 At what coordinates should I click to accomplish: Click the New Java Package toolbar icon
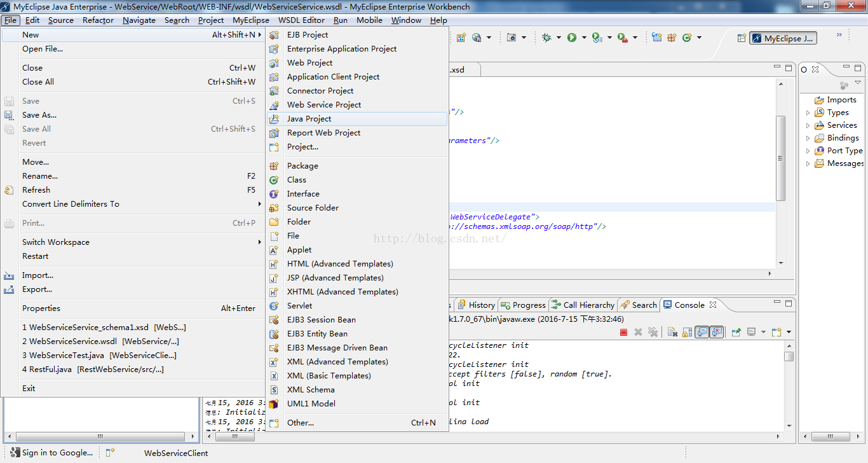672,38
